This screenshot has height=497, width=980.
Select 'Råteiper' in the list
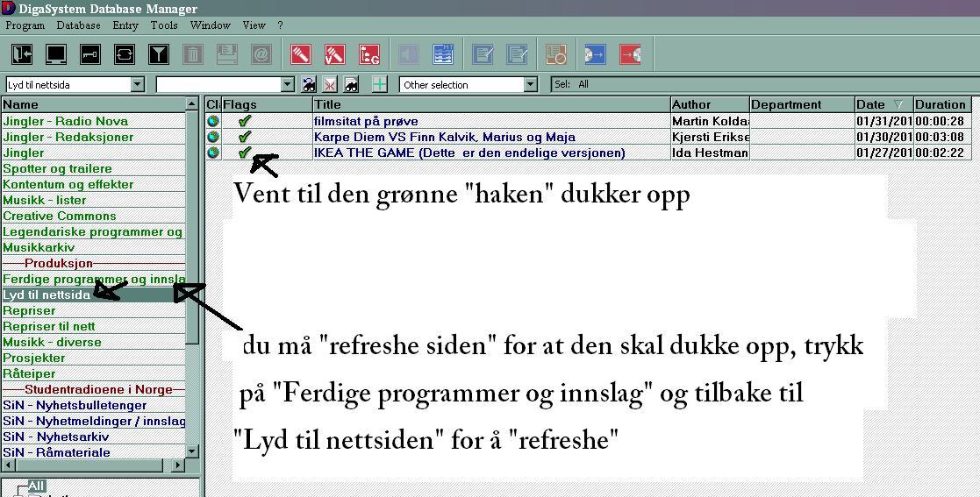point(94,373)
